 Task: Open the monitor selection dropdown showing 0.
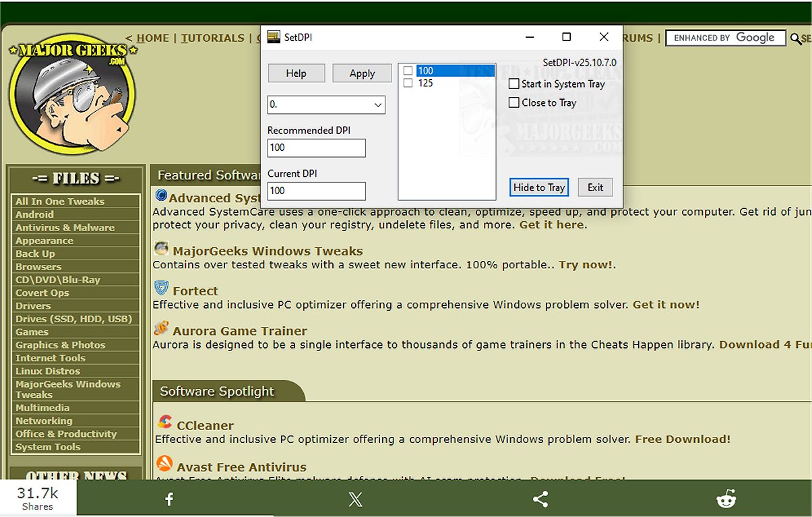(x=326, y=104)
